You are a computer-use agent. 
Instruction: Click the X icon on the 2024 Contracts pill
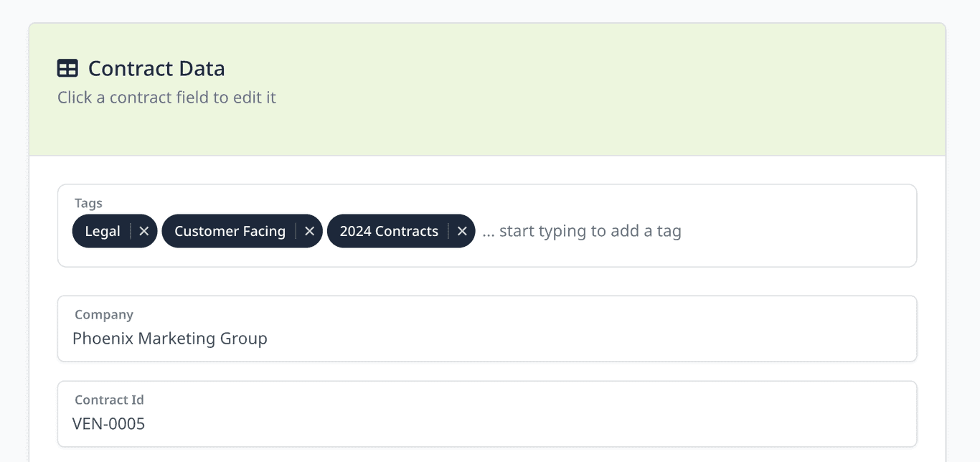(463, 231)
